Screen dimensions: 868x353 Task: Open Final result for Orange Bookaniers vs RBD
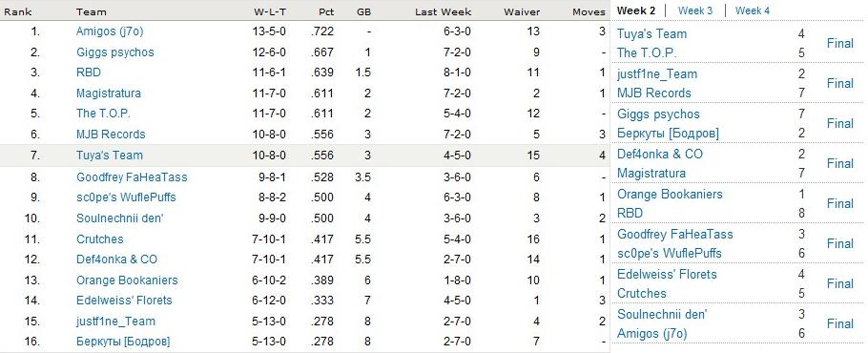pos(839,203)
